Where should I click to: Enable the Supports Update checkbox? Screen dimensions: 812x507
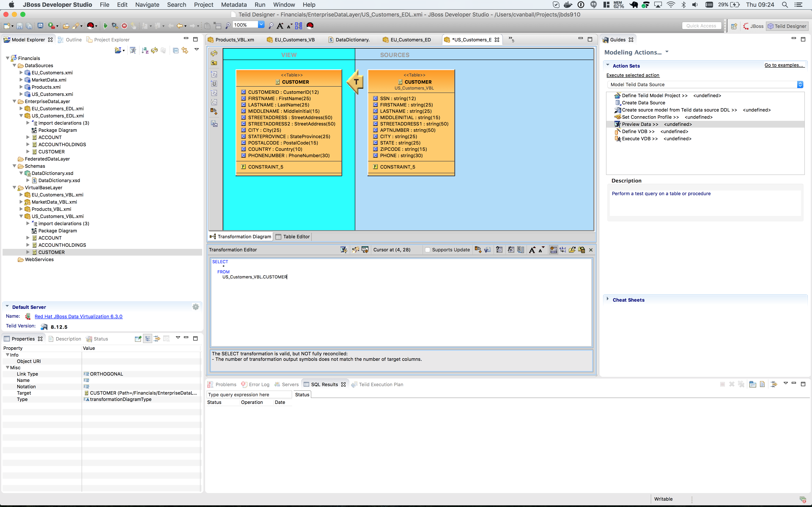[x=428, y=250]
